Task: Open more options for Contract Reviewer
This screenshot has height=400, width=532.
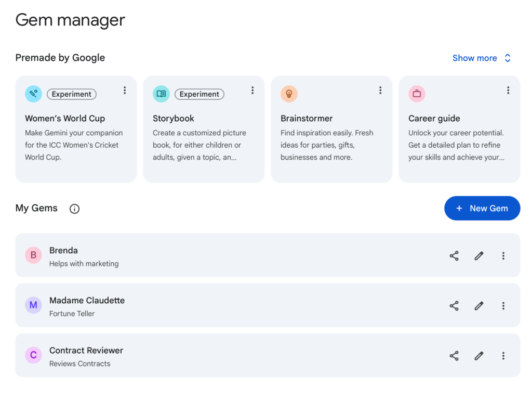Action: (503, 356)
